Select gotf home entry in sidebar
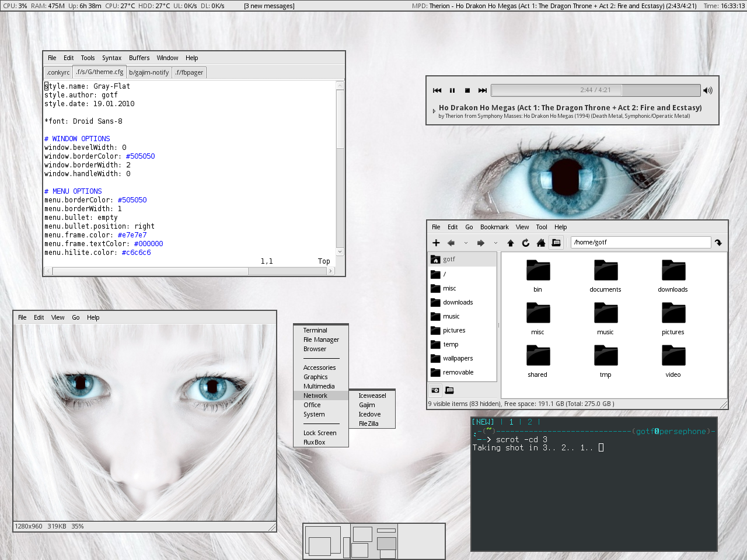 [x=462, y=260]
